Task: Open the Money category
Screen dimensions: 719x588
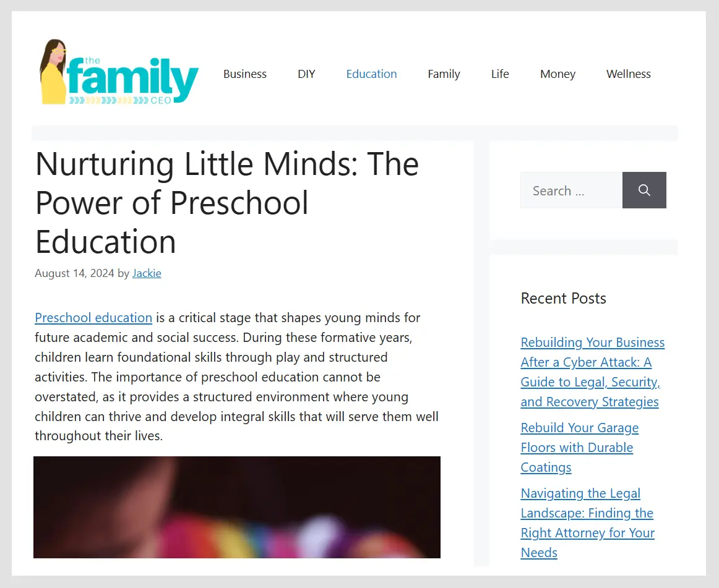Action: (558, 74)
